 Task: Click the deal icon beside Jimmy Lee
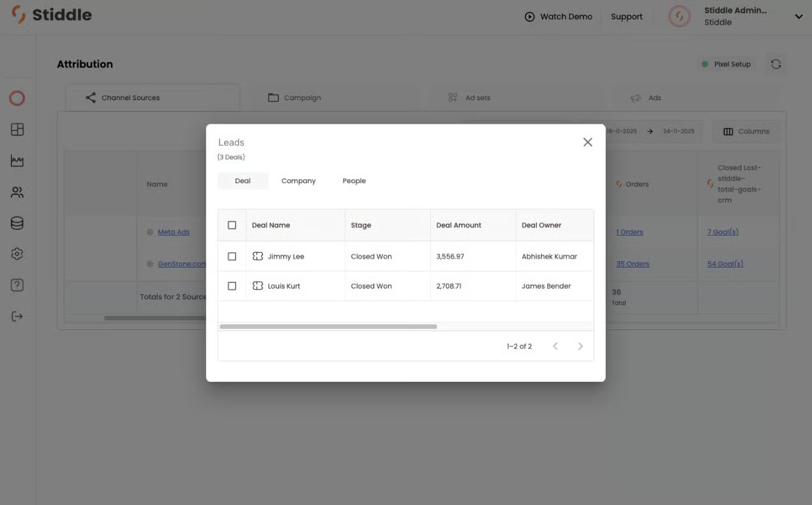258,256
